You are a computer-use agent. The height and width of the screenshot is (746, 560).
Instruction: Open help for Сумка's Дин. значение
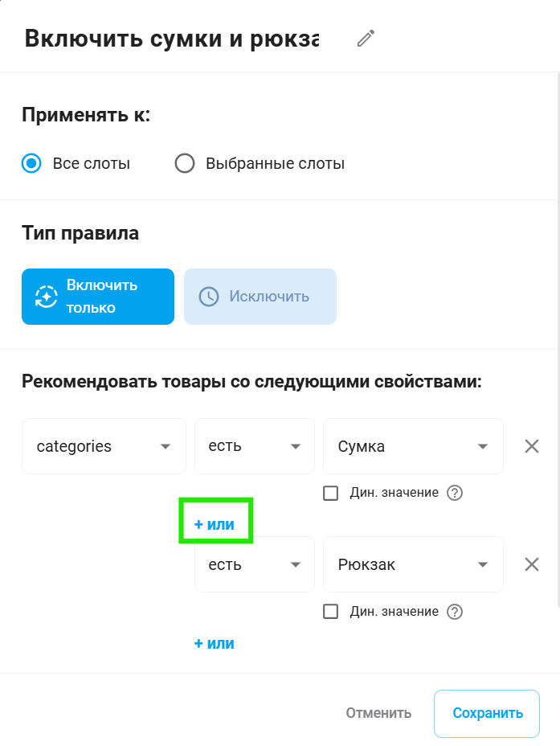point(455,493)
